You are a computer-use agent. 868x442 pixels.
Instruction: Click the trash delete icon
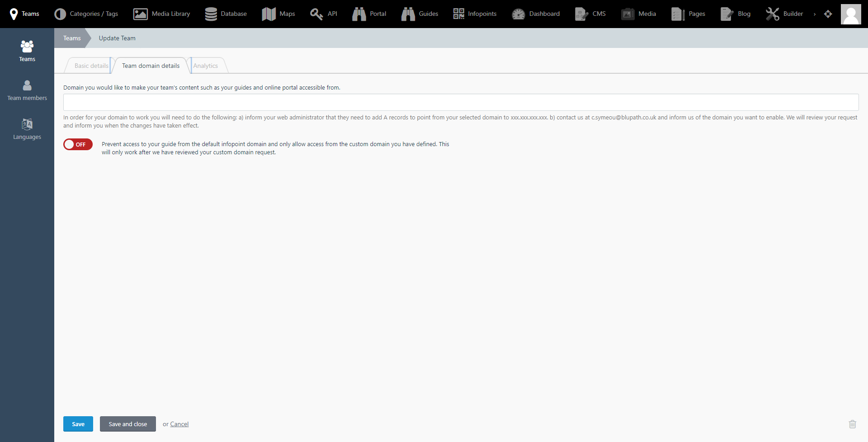[853, 424]
